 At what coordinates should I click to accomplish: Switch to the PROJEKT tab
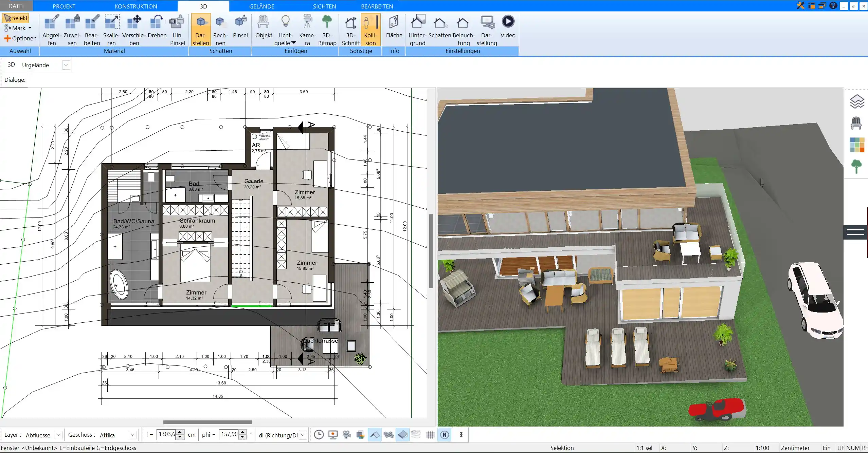click(x=64, y=6)
